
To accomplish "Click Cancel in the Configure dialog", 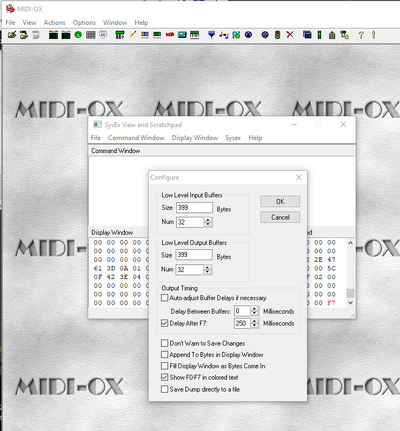I will pyautogui.click(x=280, y=217).
